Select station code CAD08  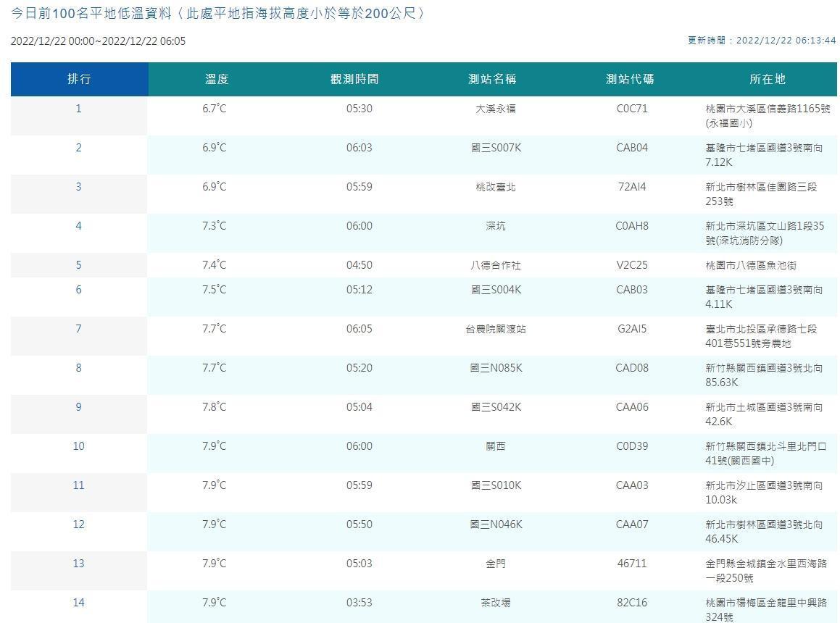coord(632,368)
